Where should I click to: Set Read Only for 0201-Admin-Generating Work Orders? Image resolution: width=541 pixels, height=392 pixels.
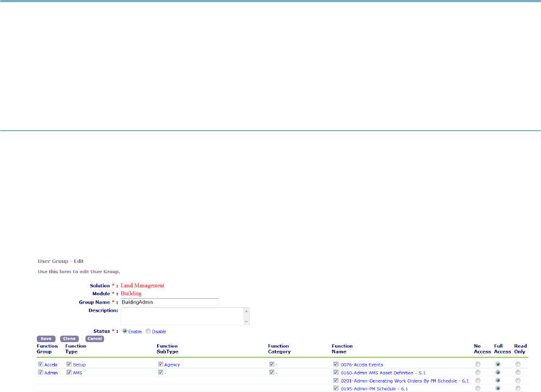pos(518,381)
